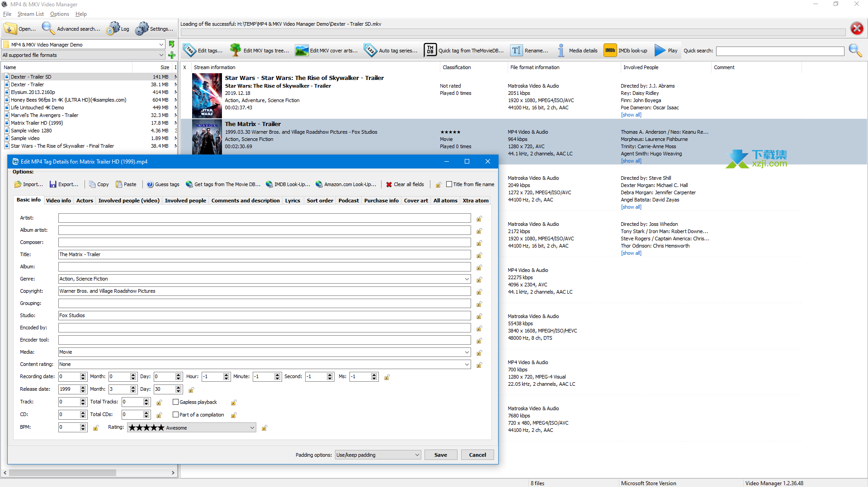Viewport: 868px width, 487px height.
Task: Toggle lock icon beside Artist field
Action: 479,219
